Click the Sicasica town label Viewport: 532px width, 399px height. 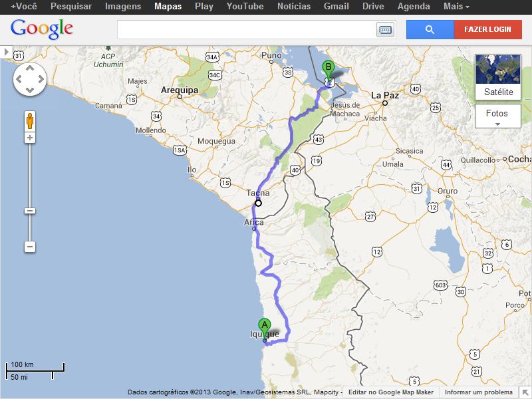click(409, 151)
